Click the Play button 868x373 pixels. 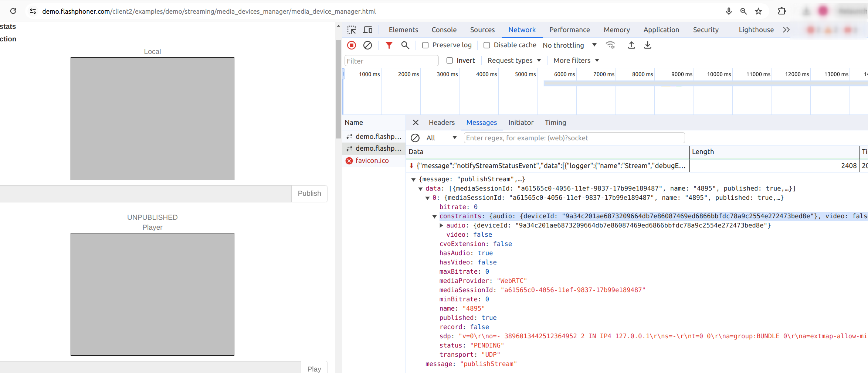click(314, 368)
